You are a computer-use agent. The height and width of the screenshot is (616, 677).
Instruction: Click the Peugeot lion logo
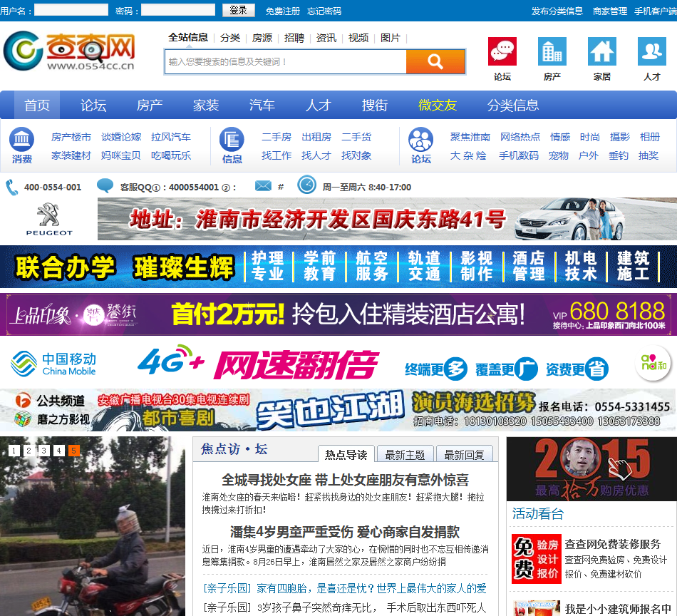point(48,219)
